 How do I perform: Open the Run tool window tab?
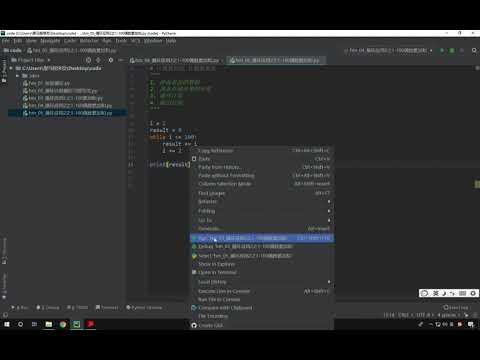20,307
